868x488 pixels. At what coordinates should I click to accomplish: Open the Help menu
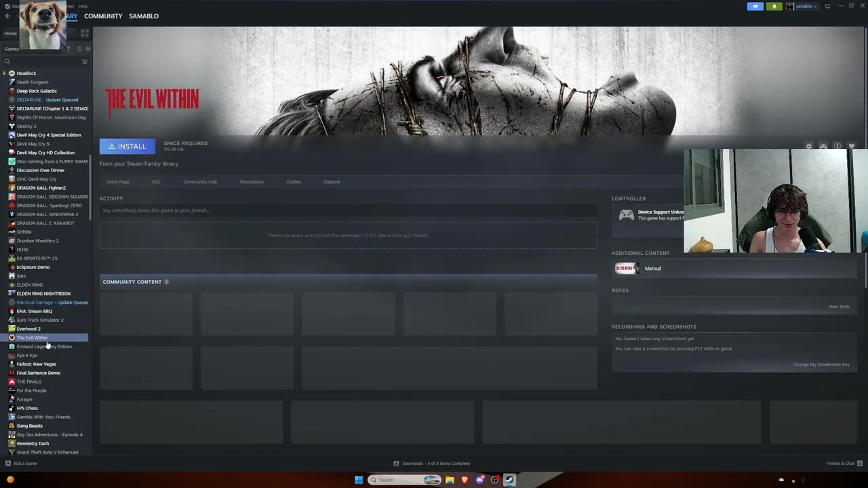[83, 6]
